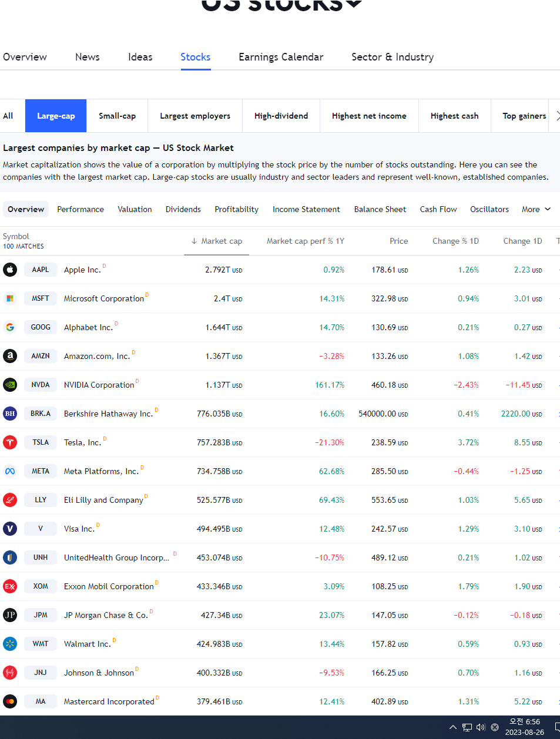Screen dimensions: 560x739
Task: Select the Highest cash filter
Action: 454,116
